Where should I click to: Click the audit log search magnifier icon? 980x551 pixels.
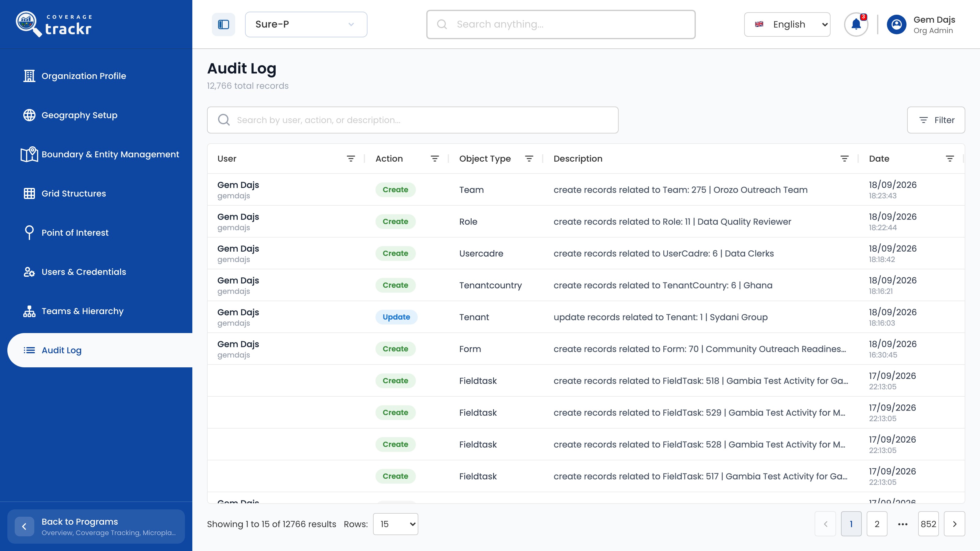224,120
